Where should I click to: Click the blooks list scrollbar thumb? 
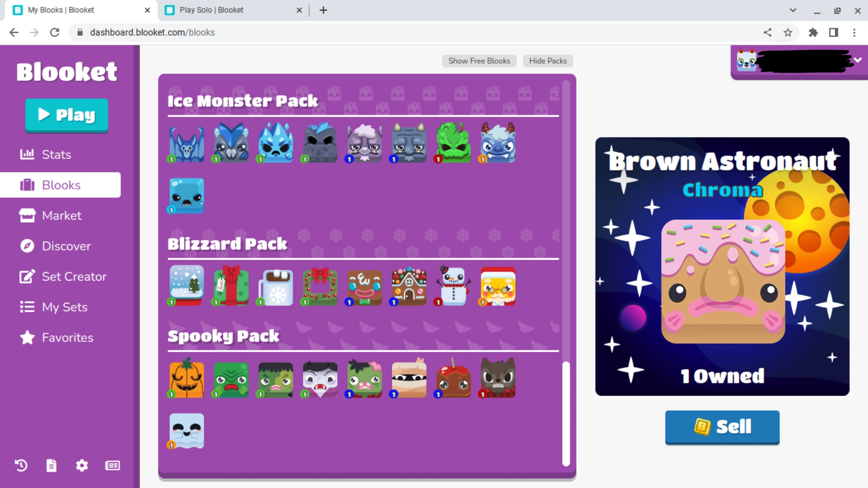tap(566, 413)
